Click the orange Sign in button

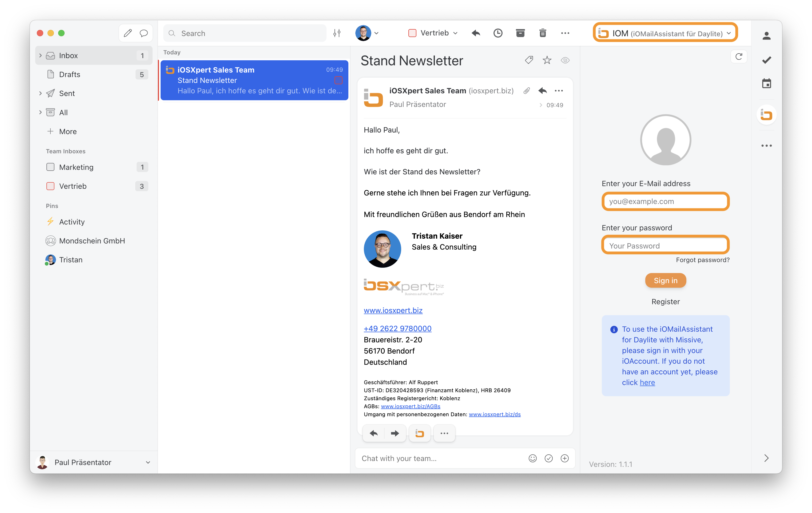pyautogui.click(x=665, y=280)
